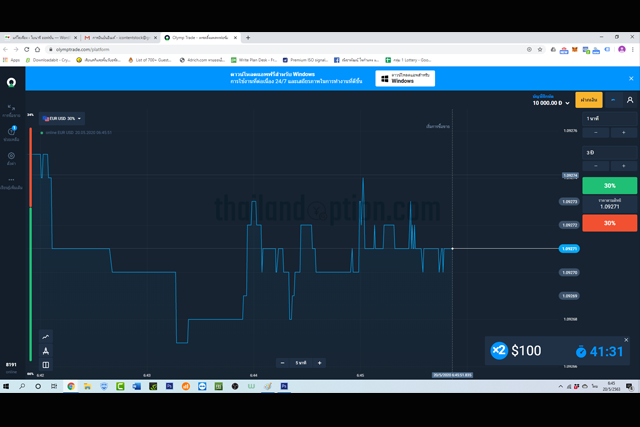This screenshot has height=427, width=640.
Task: Open the Chrome profile avatar
Action: click(x=622, y=49)
